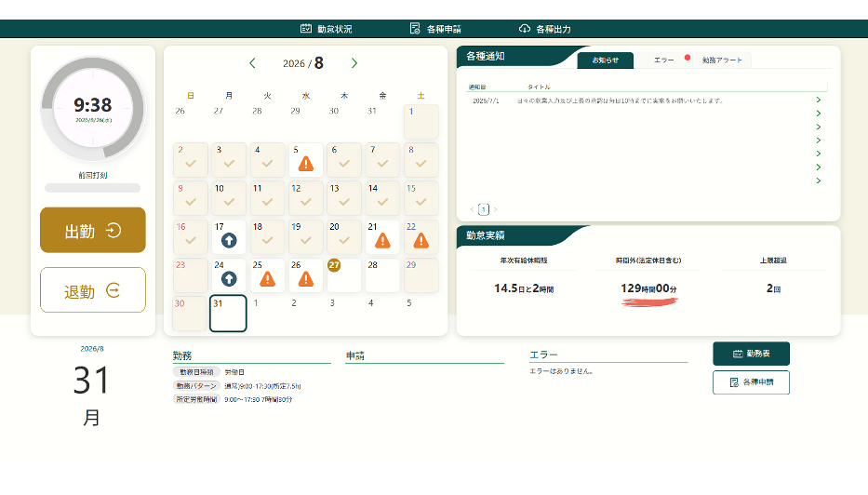
Task: Go to notification page 1
Action: click(x=484, y=209)
